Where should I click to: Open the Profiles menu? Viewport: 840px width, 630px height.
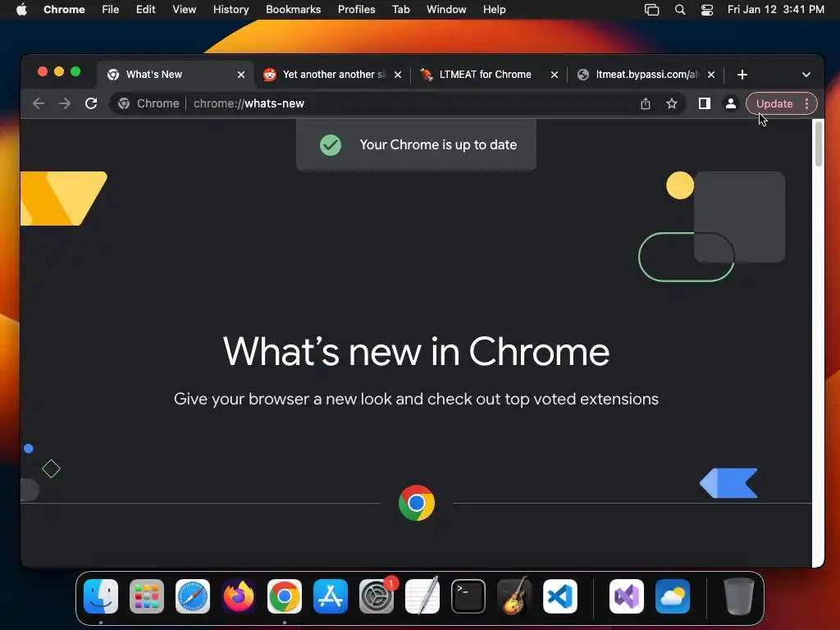(356, 9)
